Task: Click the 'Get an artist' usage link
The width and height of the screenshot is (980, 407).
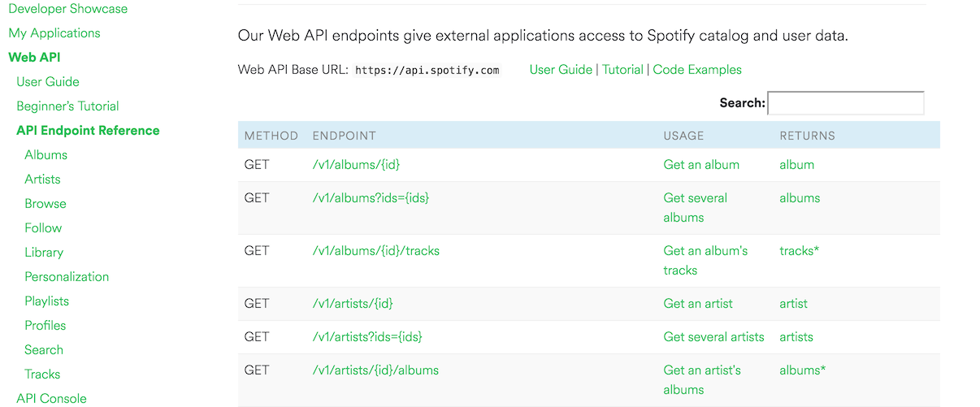Action: [698, 304]
